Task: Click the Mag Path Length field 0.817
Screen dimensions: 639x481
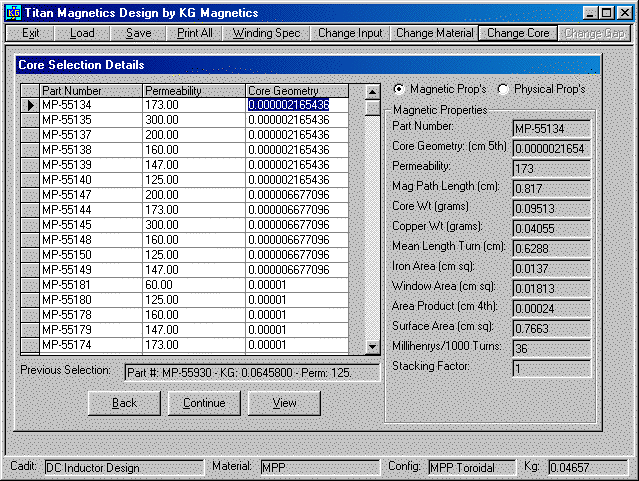Action: pyautogui.click(x=552, y=189)
